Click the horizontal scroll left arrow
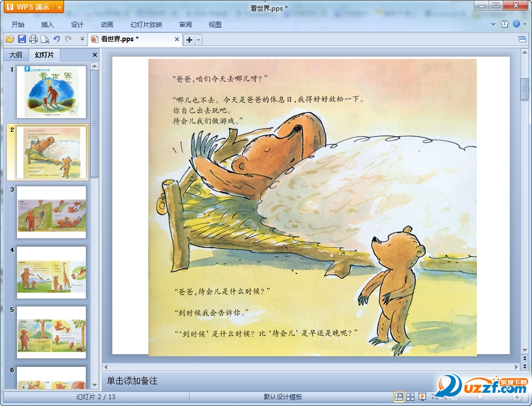 (106, 367)
